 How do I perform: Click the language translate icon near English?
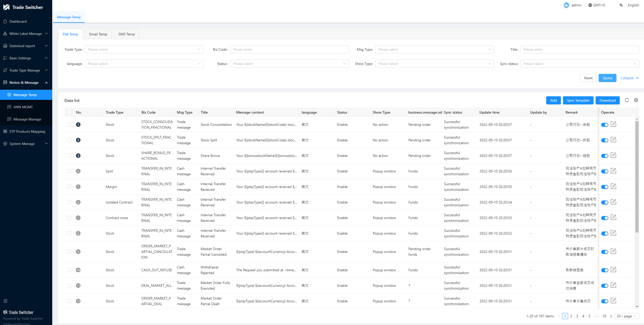621,5
